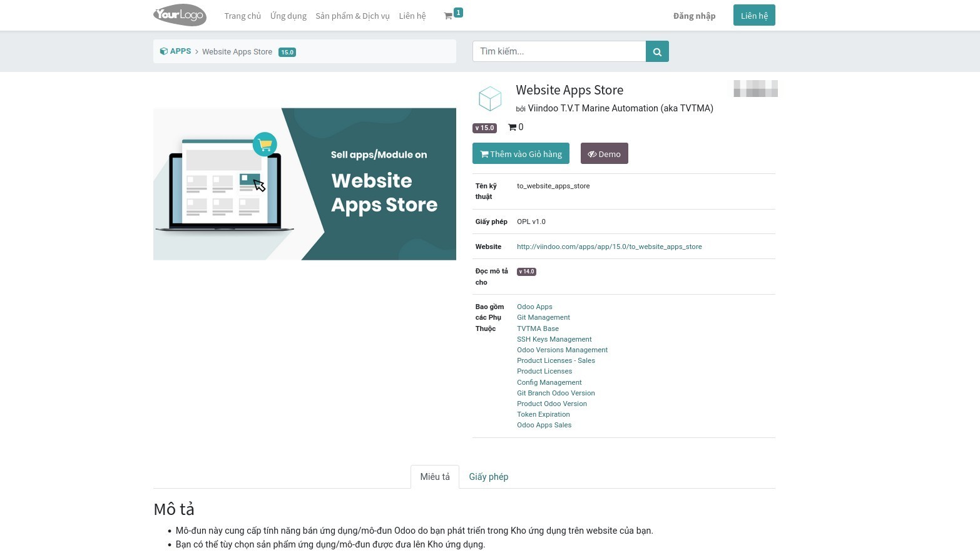The width and height of the screenshot is (980, 560).
Task: Click the cart icon beside the 0 count
Action: click(x=512, y=127)
